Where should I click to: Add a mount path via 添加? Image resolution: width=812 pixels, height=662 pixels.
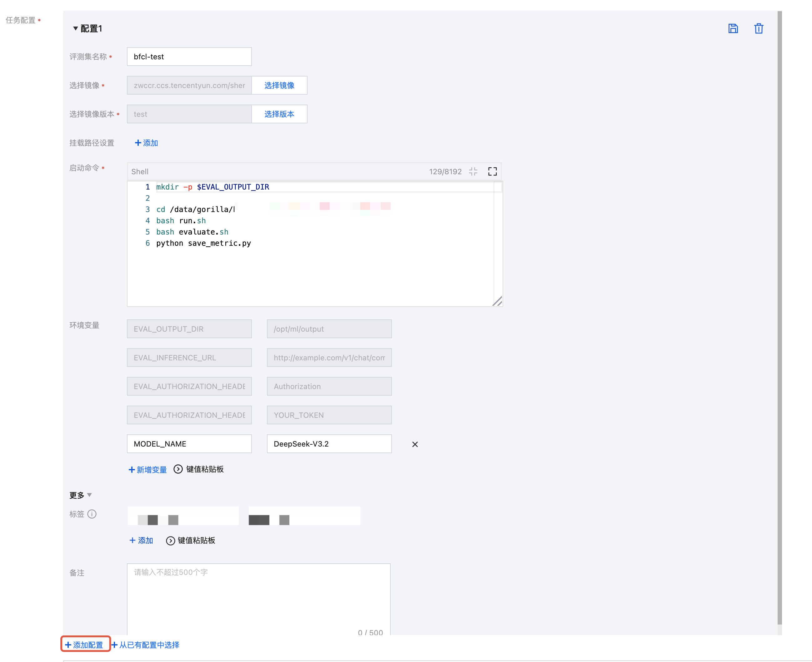point(147,143)
